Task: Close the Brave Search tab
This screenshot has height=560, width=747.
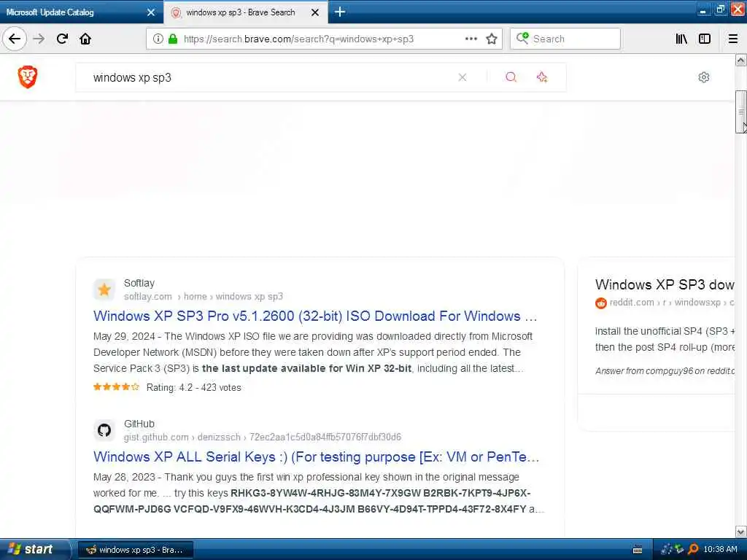Action: (x=315, y=12)
